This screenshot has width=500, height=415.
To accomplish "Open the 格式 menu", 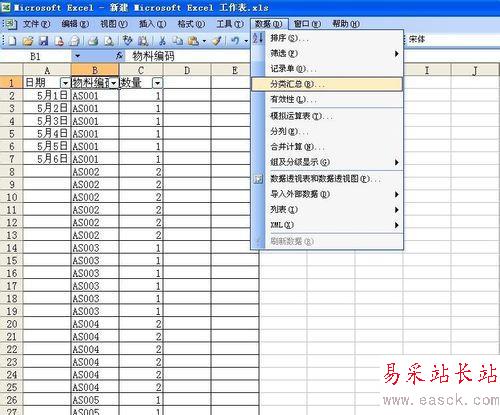I will (191, 24).
